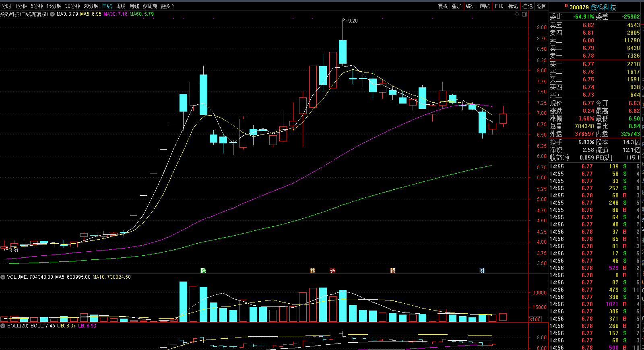This screenshot has width=644, height=350.
Task: Click the stock name 300079 数码科技
Action: click(593, 7)
